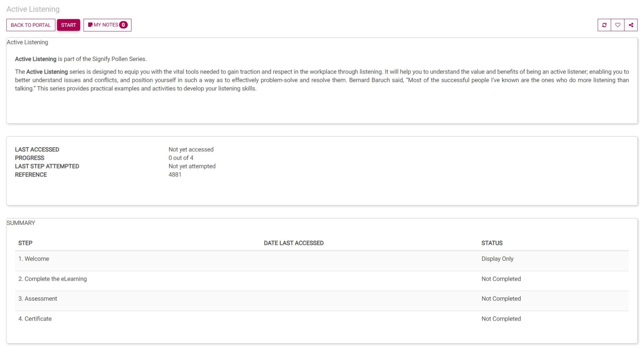Click the refresh icon button
This screenshot has height=362, width=644.
click(x=604, y=25)
